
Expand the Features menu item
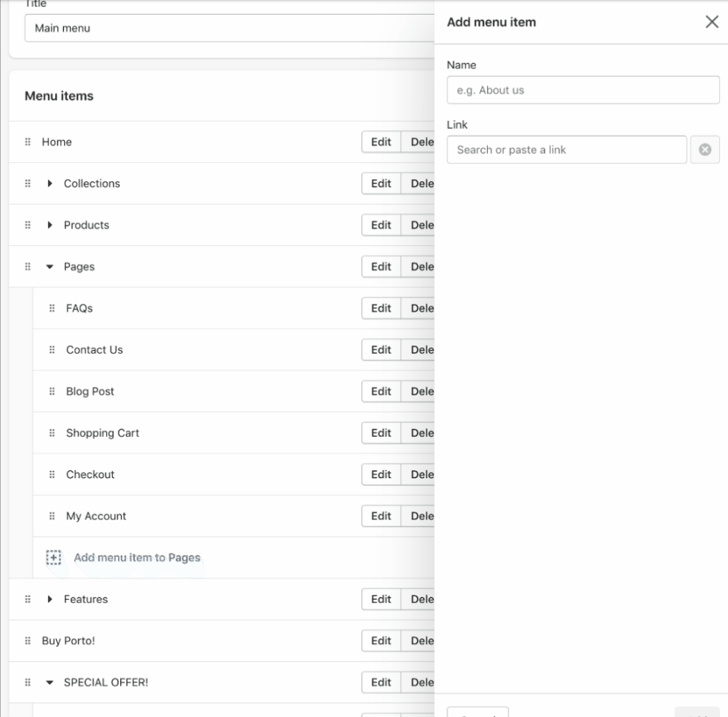coord(50,599)
